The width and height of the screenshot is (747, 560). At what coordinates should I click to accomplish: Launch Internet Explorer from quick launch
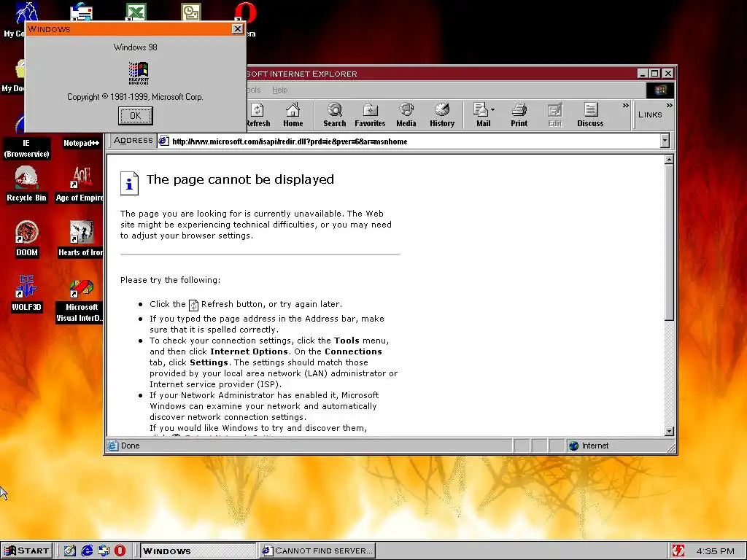(87, 551)
